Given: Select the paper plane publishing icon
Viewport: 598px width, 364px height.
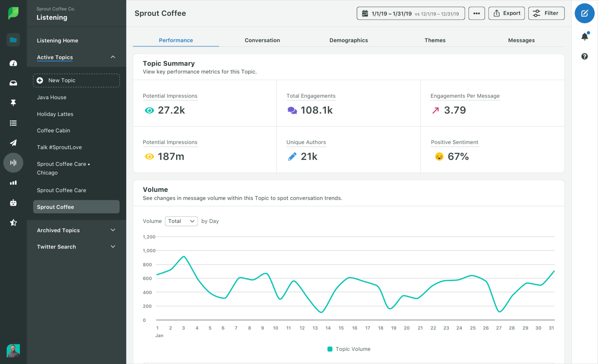Looking at the screenshot, I should [13, 143].
